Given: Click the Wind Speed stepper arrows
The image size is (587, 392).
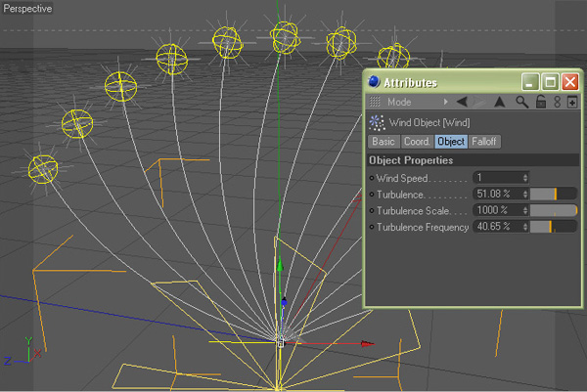Looking at the screenshot, I should pyautogui.click(x=525, y=178).
